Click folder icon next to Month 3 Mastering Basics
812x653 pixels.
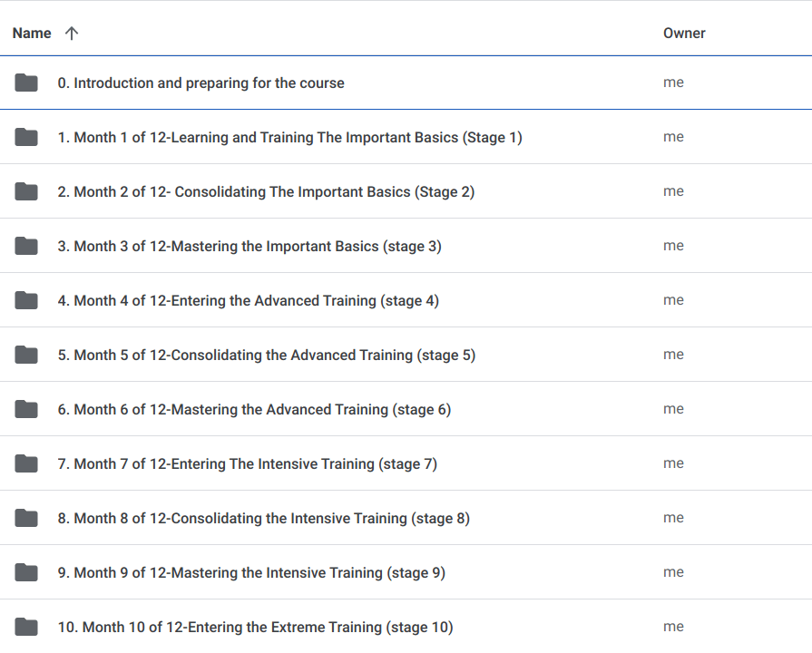pos(26,247)
